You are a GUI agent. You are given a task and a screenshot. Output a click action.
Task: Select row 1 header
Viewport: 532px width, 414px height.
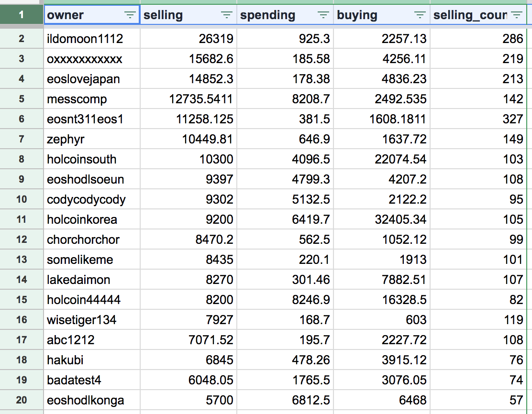pyautogui.click(x=22, y=15)
